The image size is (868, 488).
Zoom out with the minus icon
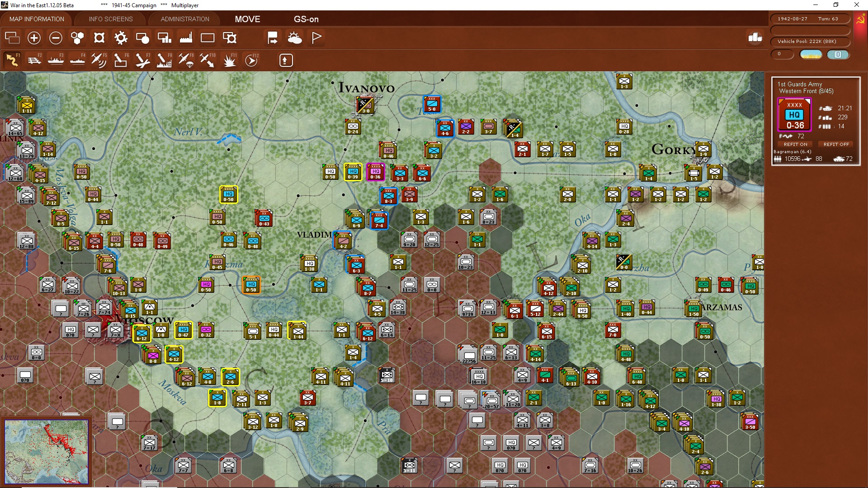[56, 38]
